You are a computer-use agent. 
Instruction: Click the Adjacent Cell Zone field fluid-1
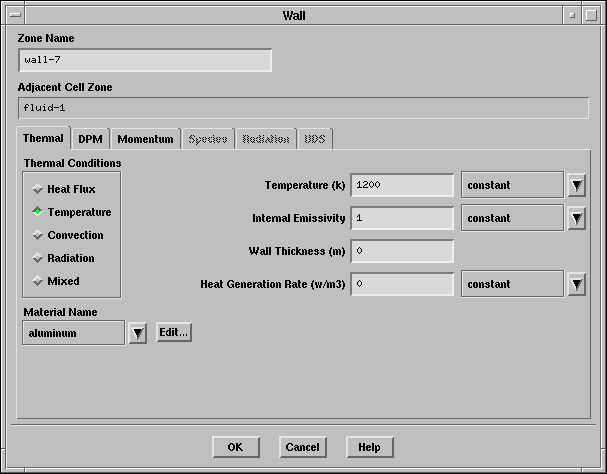click(x=304, y=108)
